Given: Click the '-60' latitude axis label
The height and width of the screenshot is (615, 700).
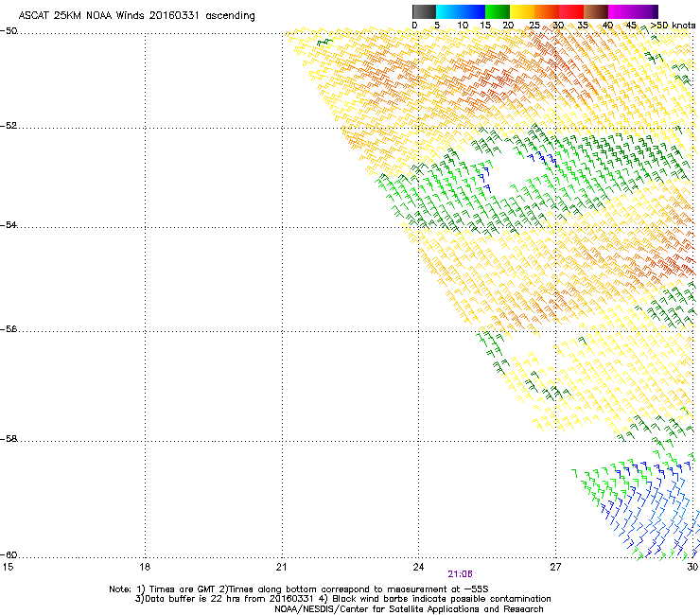Looking at the screenshot, I should point(9,554).
